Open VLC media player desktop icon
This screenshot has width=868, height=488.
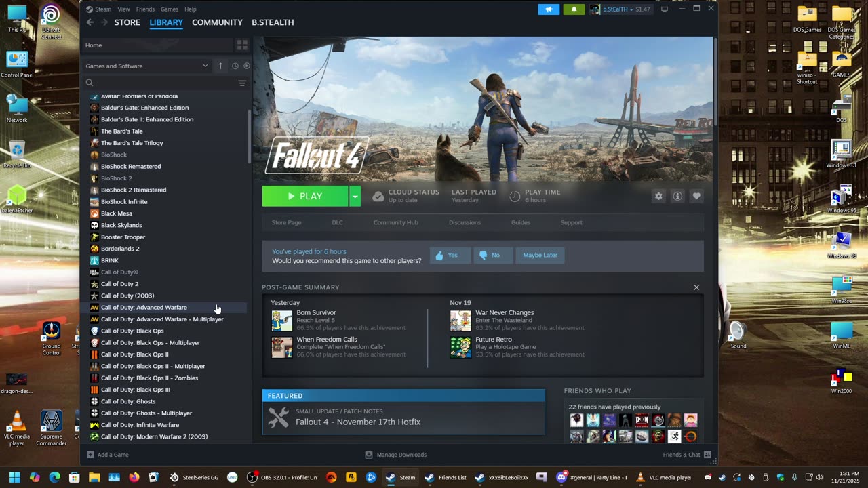point(17,427)
